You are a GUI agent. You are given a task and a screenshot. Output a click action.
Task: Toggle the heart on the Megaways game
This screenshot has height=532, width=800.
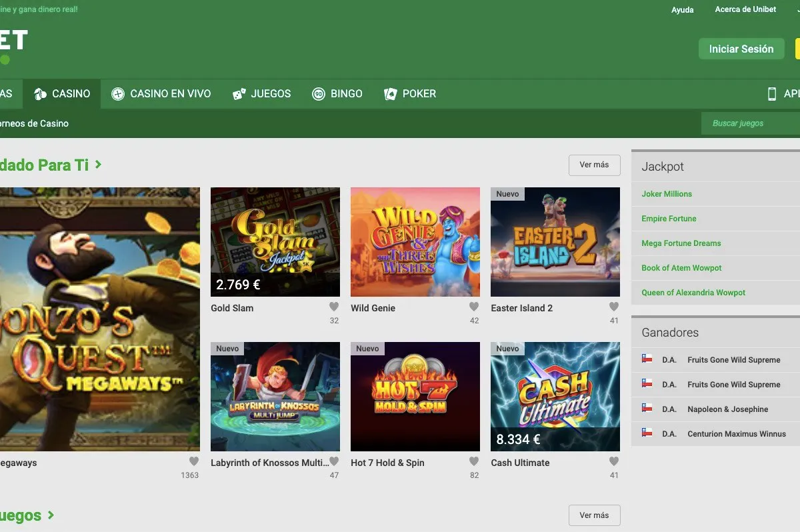tap(194, 461)
